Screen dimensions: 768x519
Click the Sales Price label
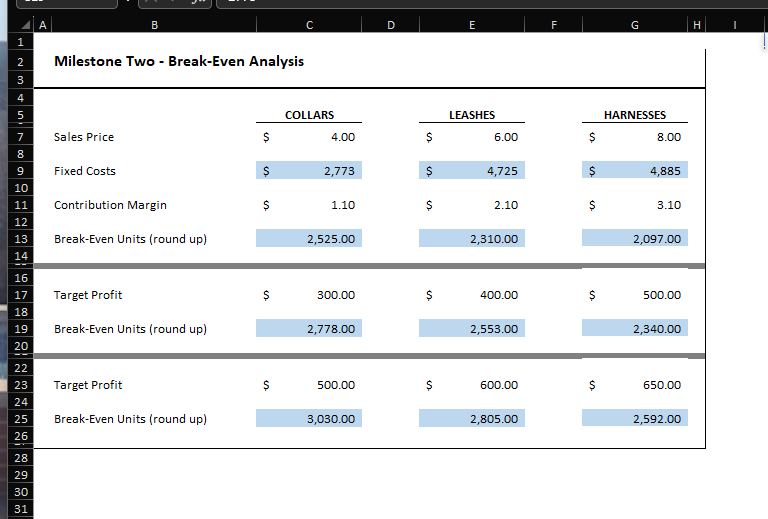click(x=84, y=137)
